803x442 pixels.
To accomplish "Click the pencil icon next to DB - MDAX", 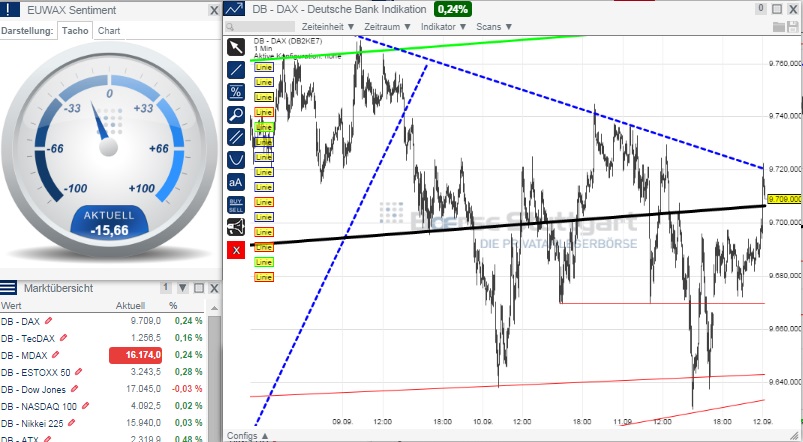I will 56,354.
